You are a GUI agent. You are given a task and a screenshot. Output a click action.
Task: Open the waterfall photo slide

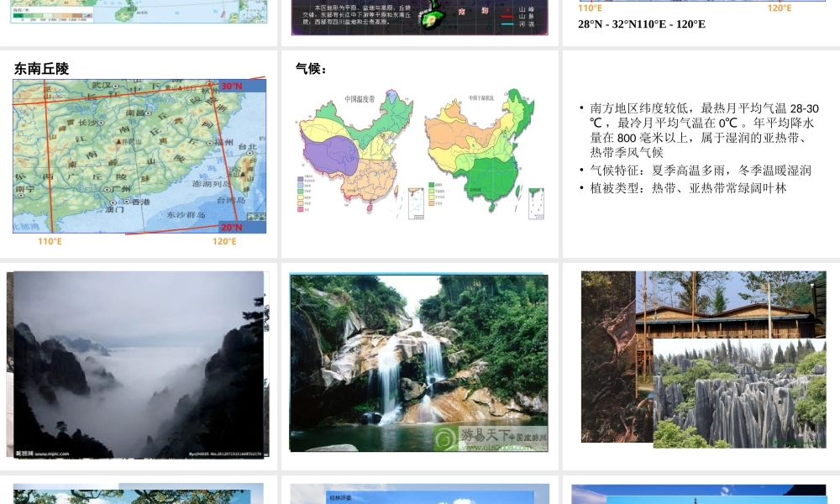(420, 365)
